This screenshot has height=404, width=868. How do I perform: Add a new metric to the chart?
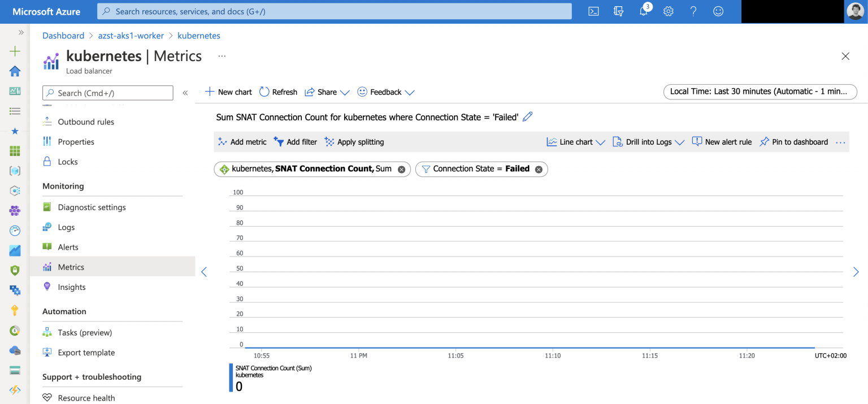coord(242,142)
